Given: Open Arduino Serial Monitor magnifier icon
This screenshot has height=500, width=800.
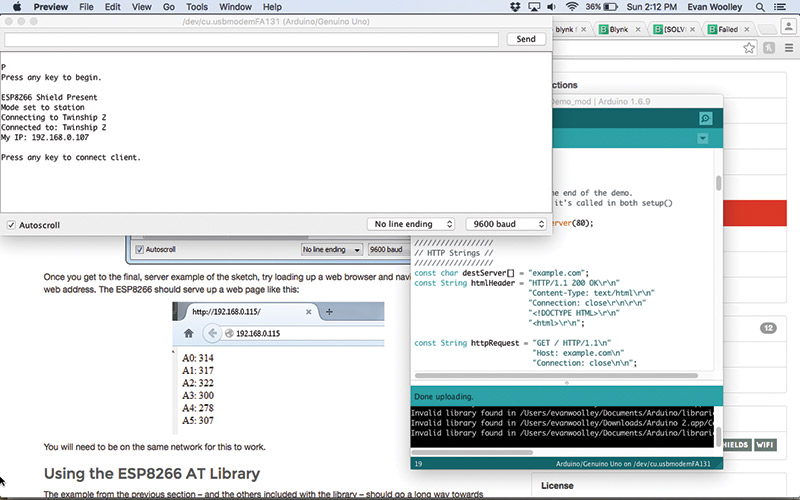Looking at the screenshot, I should pos(706,118).
